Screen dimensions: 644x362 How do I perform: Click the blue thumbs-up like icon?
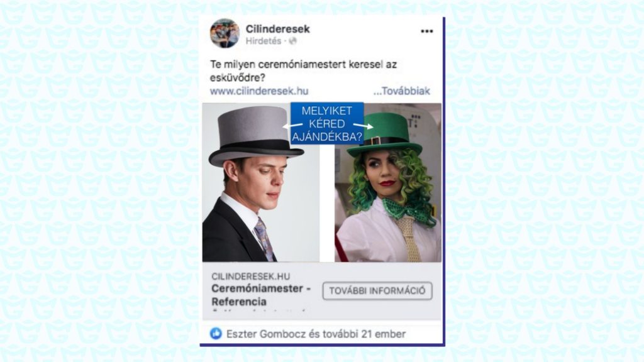point(216,334)
